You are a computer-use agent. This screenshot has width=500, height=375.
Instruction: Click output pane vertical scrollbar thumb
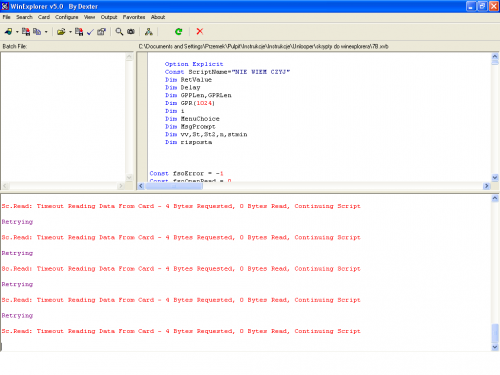pos(495,332)
